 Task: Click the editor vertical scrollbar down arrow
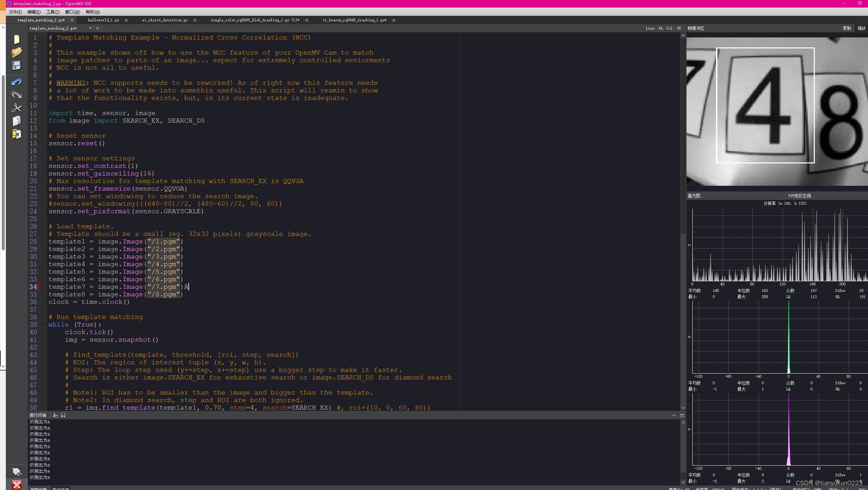683,408
